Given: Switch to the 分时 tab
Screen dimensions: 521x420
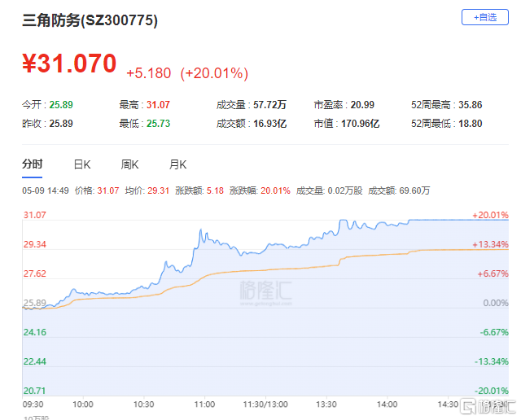Looking at the screenshot, I should point(33,164).
